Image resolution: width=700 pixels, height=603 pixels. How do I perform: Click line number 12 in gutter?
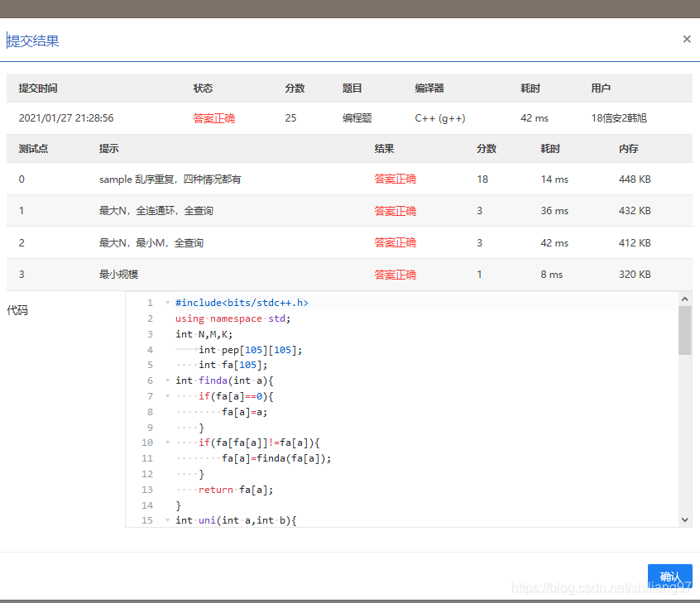(x=147, y=474)
